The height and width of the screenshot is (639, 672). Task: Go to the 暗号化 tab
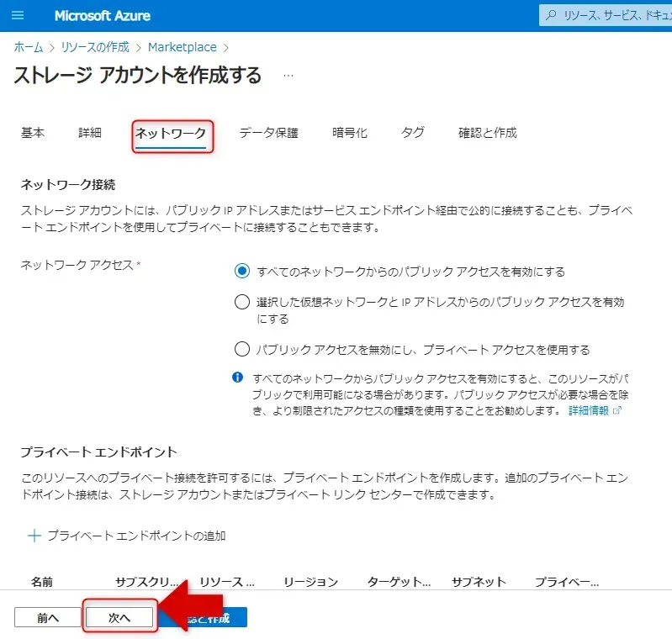(349, 133)
